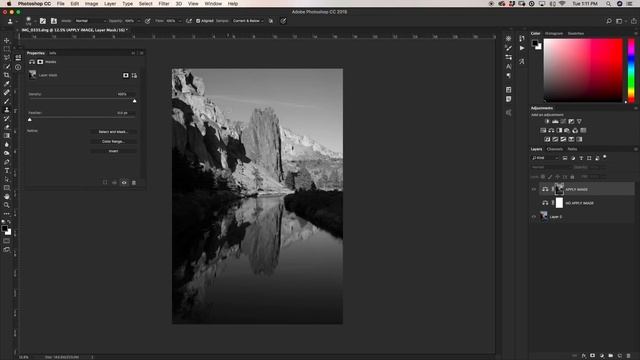
Task: Select the Move tool
Action: (7, 40)
